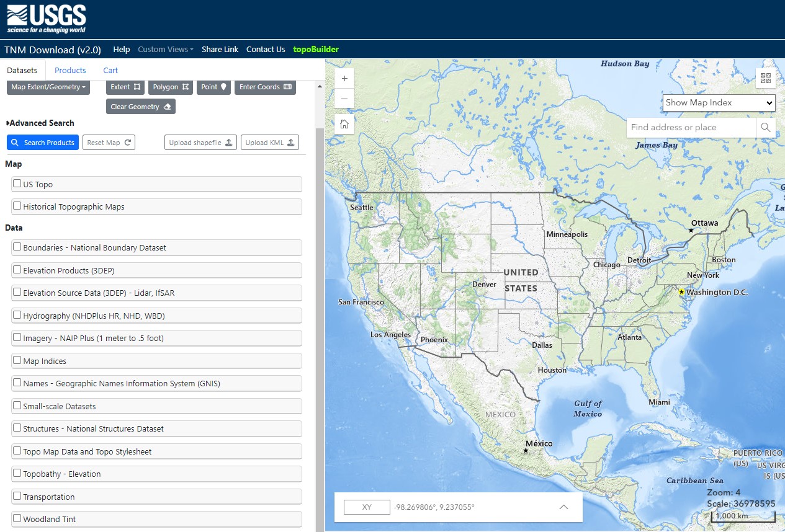Select the Extent geometry tool
This screenshot has height=532, width=785.
tap(125, 87)
